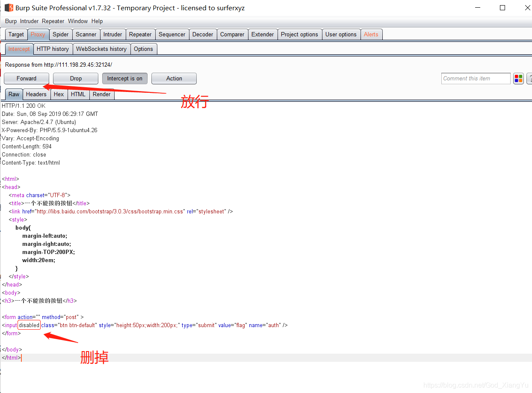The height and width of the screenshot is (393, 532).
Task: Click the Content-Type: text/html line
Action: (x=31, y=163)
